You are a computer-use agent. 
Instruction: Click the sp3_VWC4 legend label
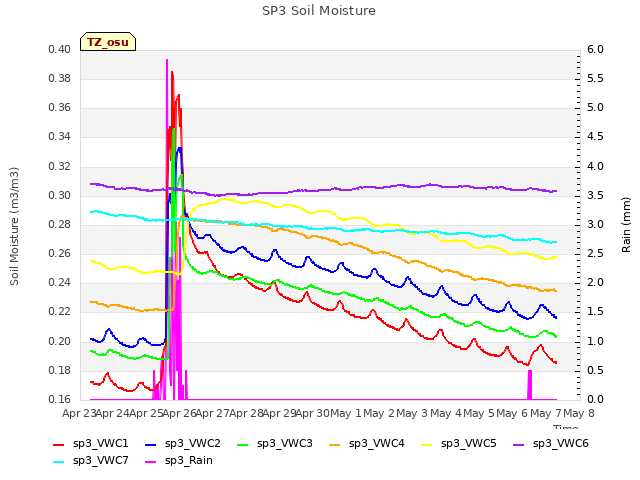(377, 444)
